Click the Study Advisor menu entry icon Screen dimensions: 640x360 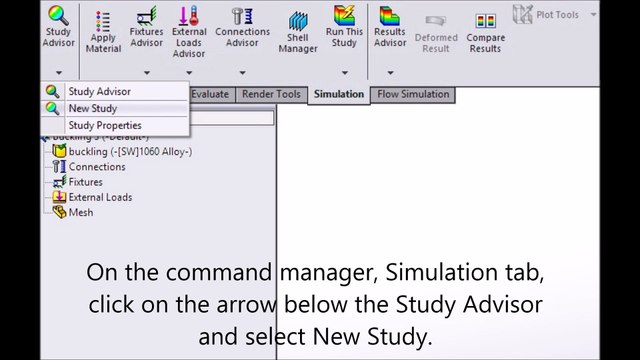point(53,91)
